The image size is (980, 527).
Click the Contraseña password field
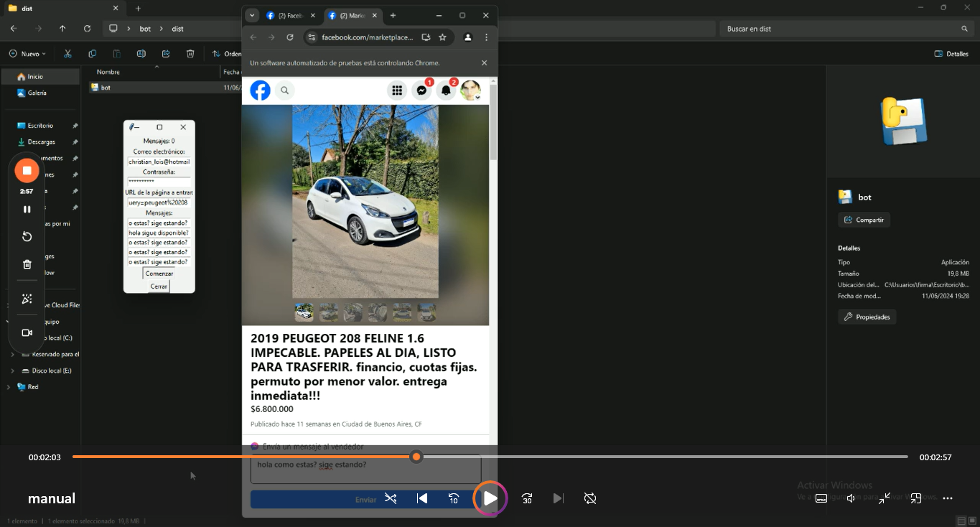(159, 182)
